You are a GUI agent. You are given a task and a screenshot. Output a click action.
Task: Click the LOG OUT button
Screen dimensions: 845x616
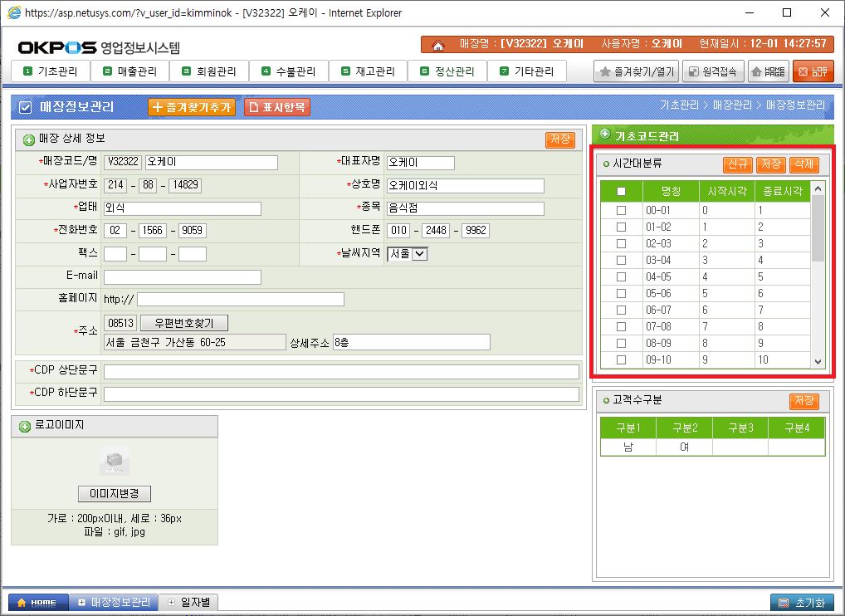tap(813, 72)
